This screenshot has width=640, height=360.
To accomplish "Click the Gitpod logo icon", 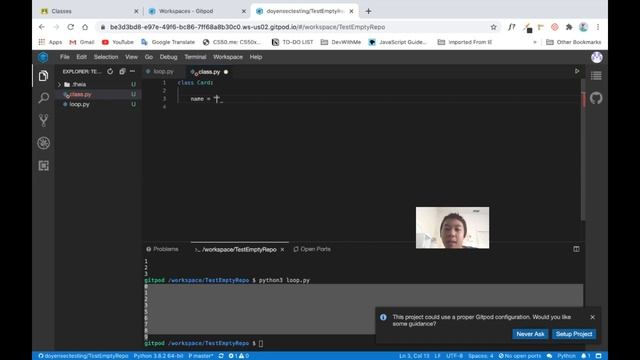I will 43,57.
